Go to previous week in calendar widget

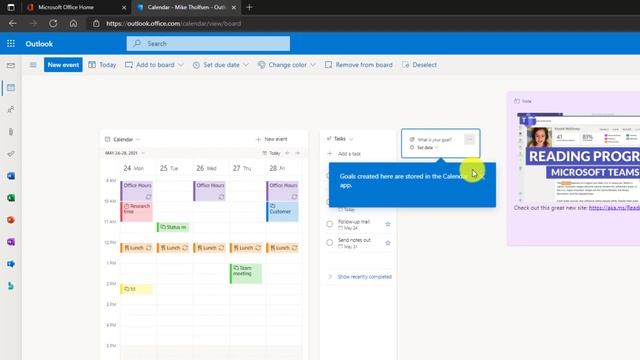pyautogui.click(x=288, y=153)
